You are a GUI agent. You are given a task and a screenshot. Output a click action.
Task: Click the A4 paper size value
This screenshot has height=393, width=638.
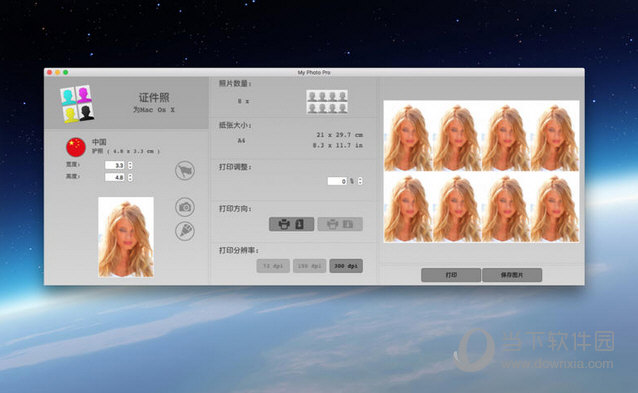pyautogui.click(x=241, y=140)
